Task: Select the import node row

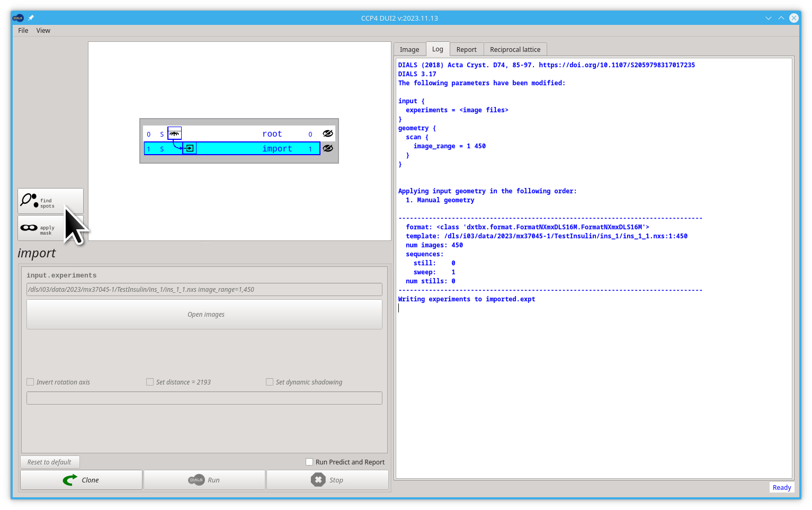Action: [232, 148]
